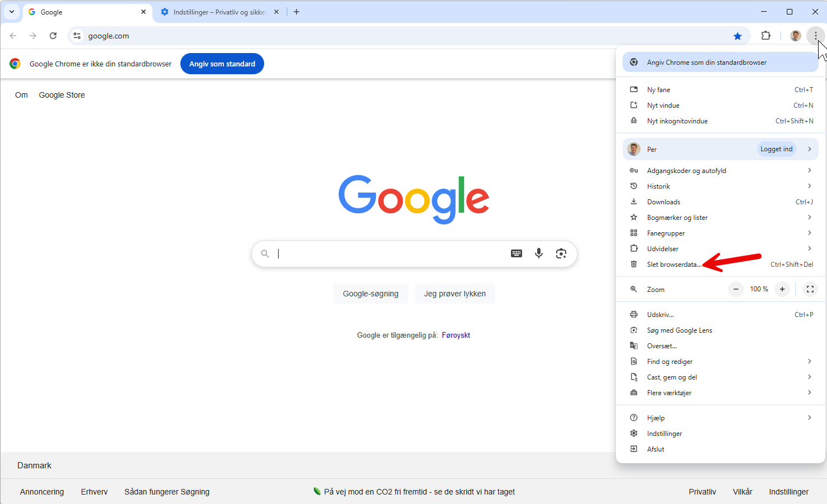Expand Flere værktøjer submenu
Viewport: 827px width, 504px height.
pyautogui.click(x=720, y=393)
